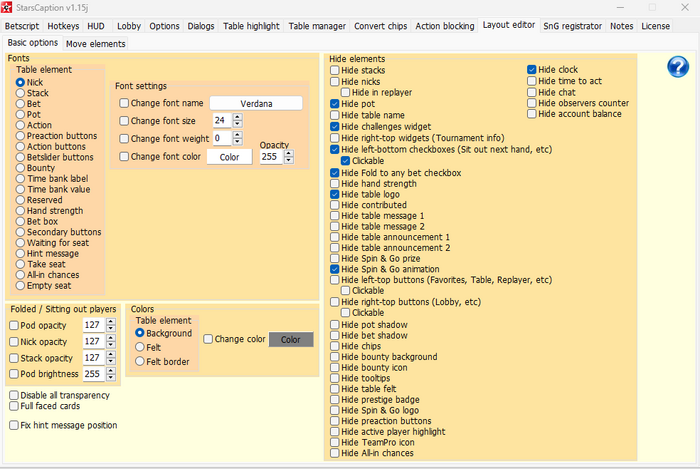This screenshot has width=700, height=469.
Task: Click the gray Color swatch in Colors panel
Action: [291, 340]
